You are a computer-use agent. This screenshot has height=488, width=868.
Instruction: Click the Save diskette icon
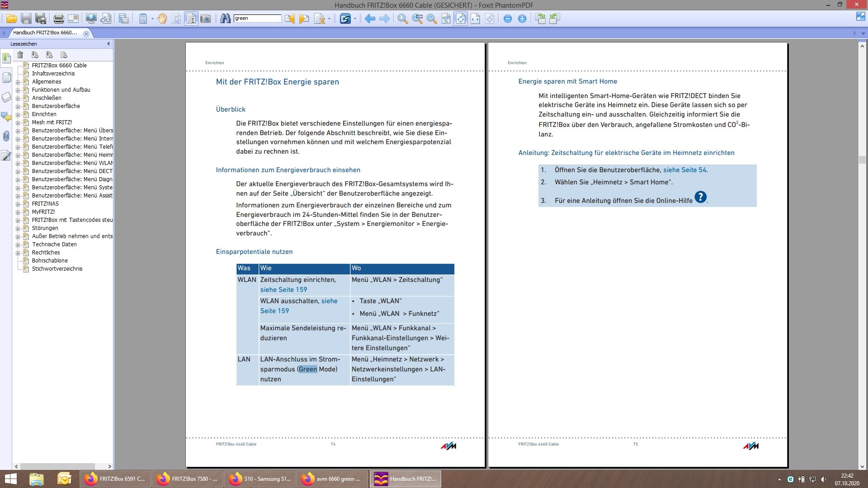[x=26, y=19]
